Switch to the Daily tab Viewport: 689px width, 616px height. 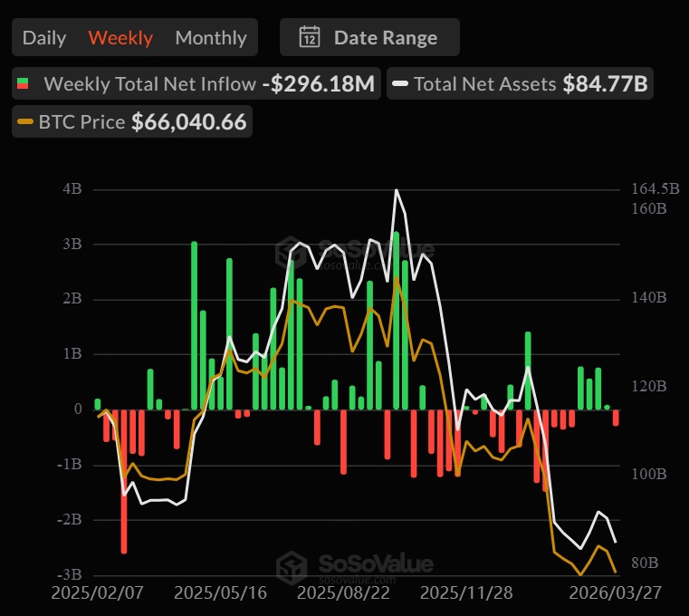[x=44, y=38]
